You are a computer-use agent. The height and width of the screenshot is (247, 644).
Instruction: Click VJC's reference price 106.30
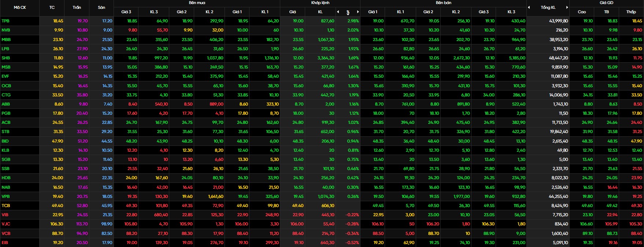(56, 224)
